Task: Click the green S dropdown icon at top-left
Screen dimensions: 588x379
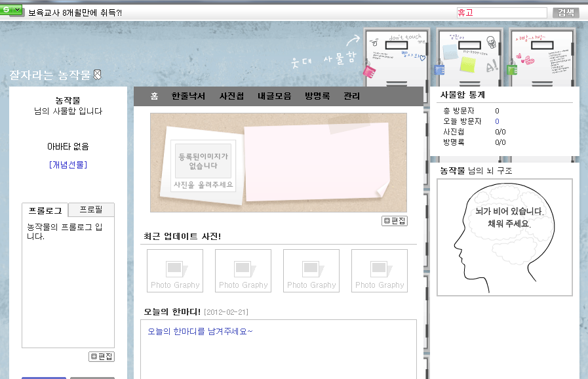Action: 11,10
